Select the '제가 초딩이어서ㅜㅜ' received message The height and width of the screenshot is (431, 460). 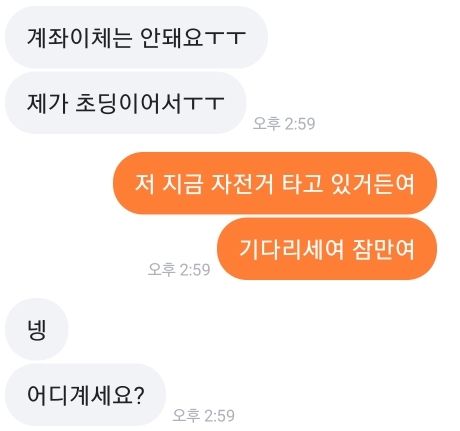[126, 103]
